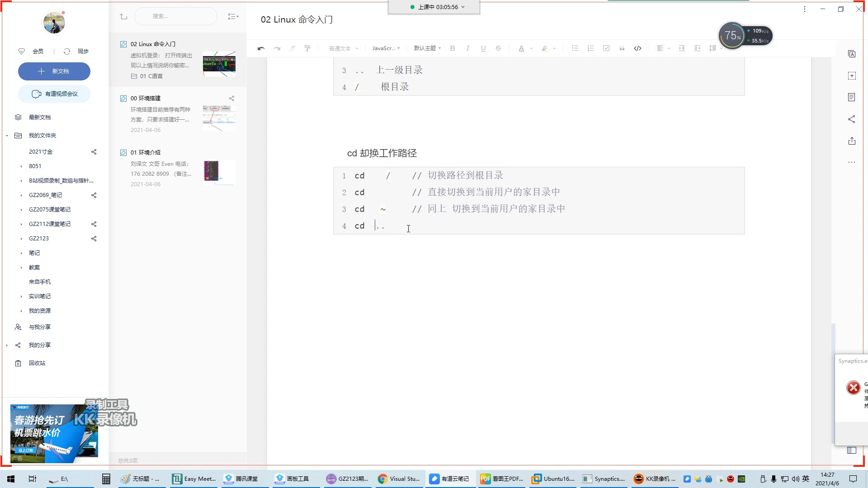Share this note via right sidebar
The width and height of the screenshot is (868, 488).
pyautogui.click(x=852, y=119)
